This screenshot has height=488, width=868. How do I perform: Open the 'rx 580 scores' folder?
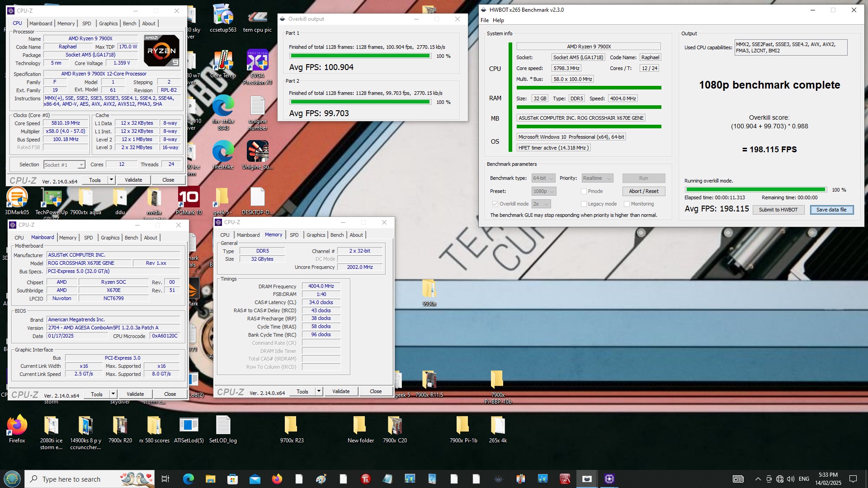(154, 429)
